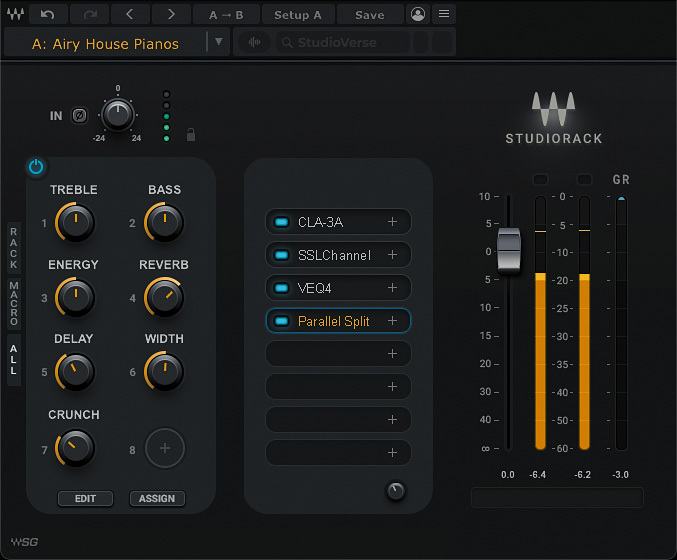Click plus icon on VEQ4 slot
677x560 pixels.
pyautogui.click(x=392, y=288)
